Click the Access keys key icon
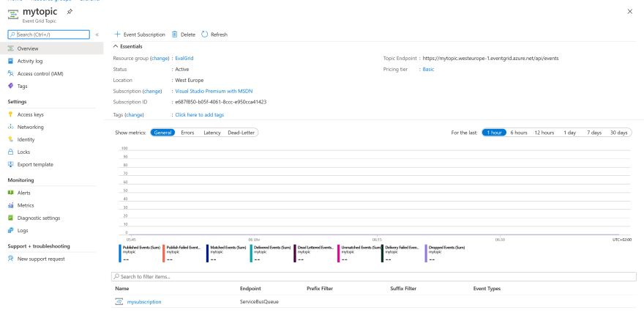This screenshot has height=332, width=644. click(11, 114)
